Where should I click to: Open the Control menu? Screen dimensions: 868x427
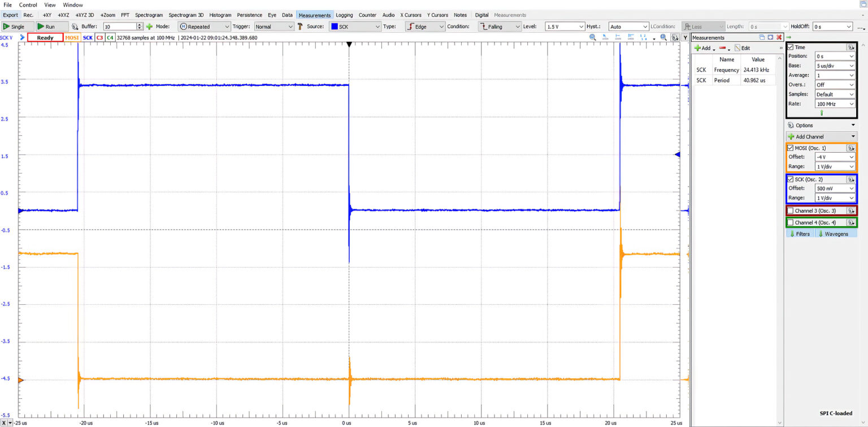[28, 5]
